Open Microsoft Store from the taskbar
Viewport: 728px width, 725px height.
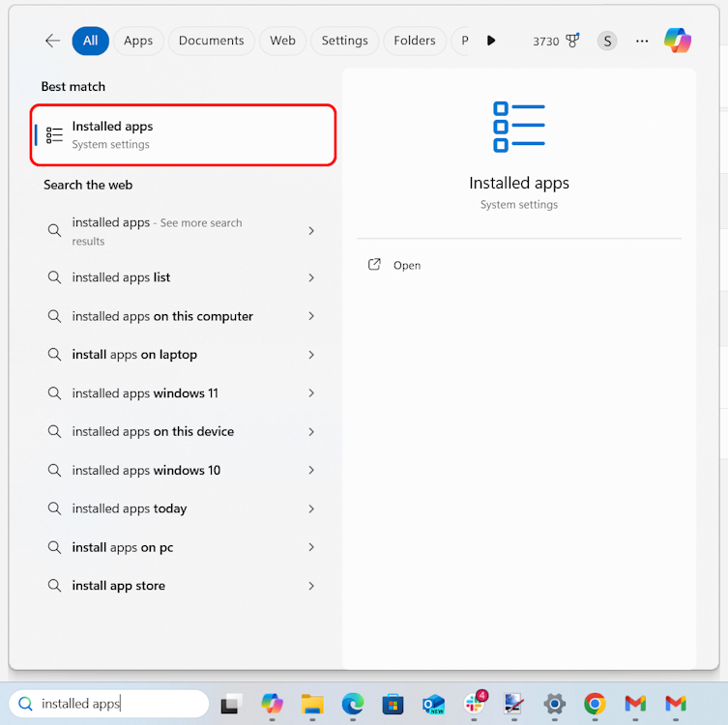tap(393, 704)
